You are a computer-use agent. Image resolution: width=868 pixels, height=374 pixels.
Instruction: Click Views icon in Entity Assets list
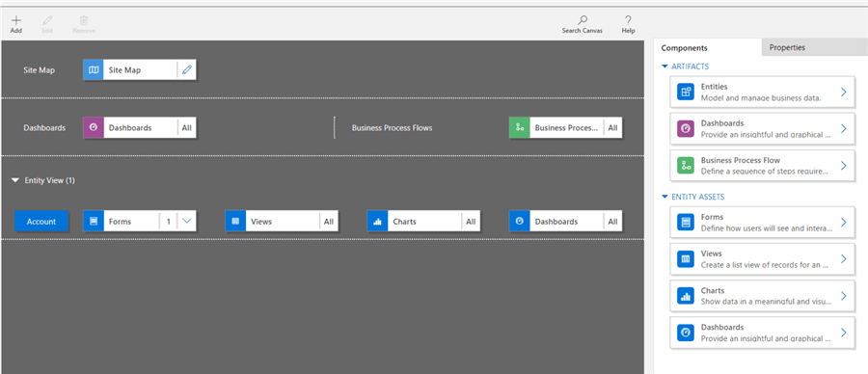pos(686,259)
